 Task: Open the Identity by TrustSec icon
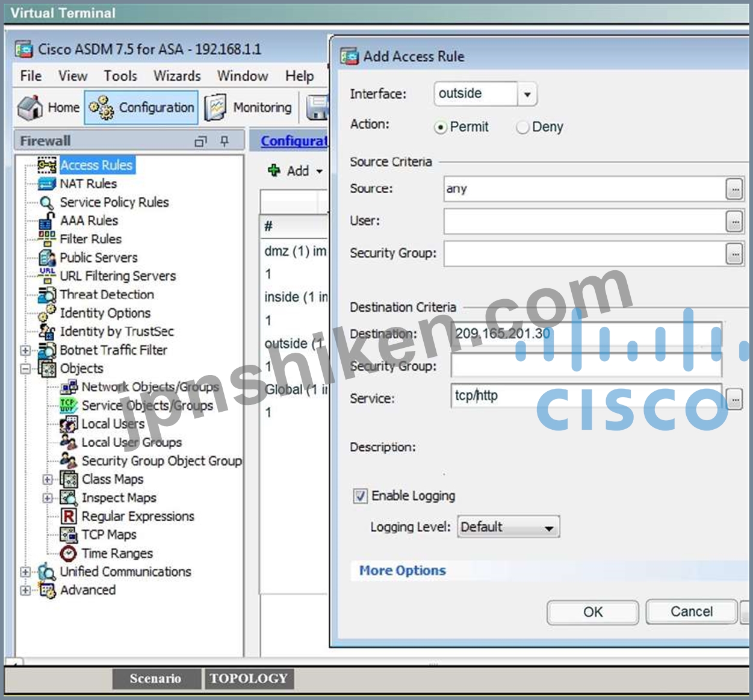tap(47, 332)
